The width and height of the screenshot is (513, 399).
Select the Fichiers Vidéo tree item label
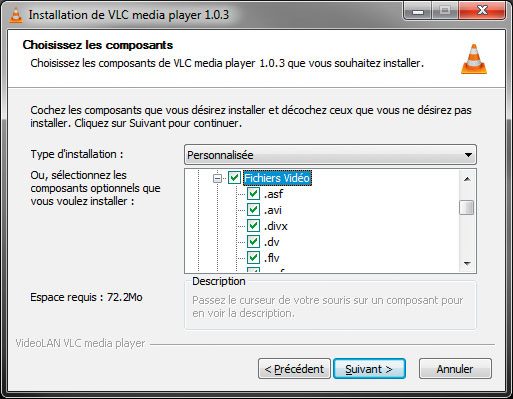click(277, 178)
